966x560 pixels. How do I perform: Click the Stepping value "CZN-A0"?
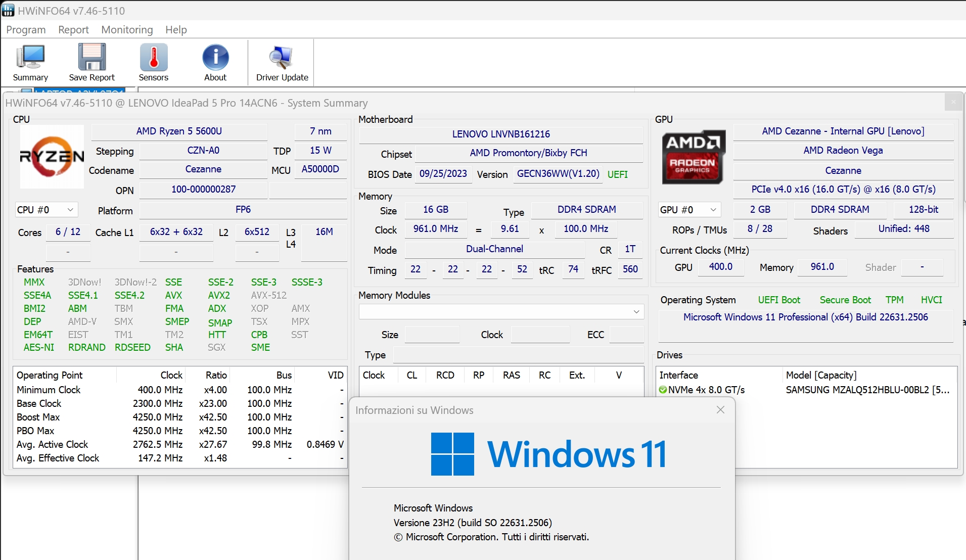pos(203,151)
